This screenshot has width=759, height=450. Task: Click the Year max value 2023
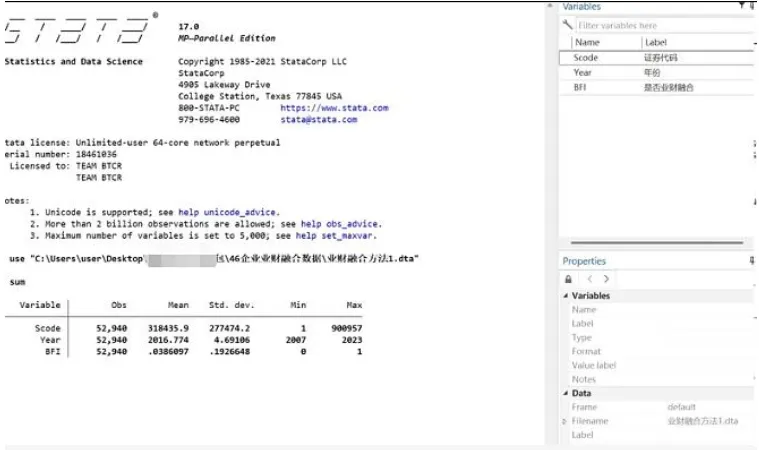(x=352, y=340)
